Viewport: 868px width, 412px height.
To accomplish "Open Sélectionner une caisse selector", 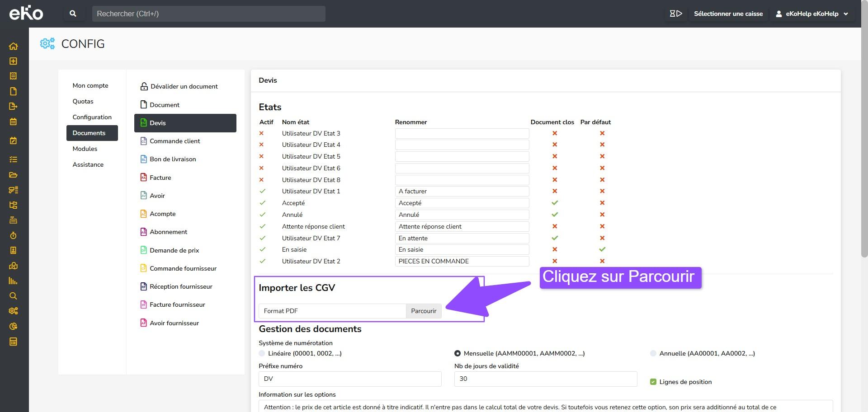I will (728, 14).
